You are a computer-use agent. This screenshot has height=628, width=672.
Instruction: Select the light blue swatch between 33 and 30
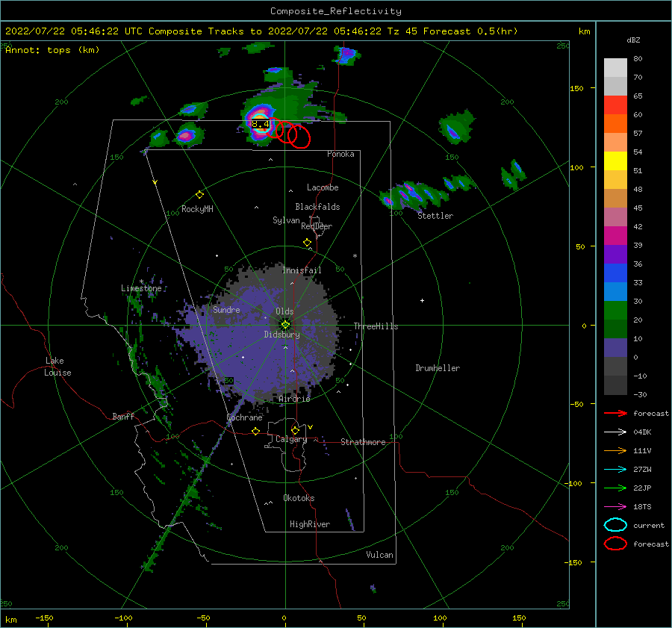[x=615, y=292]
